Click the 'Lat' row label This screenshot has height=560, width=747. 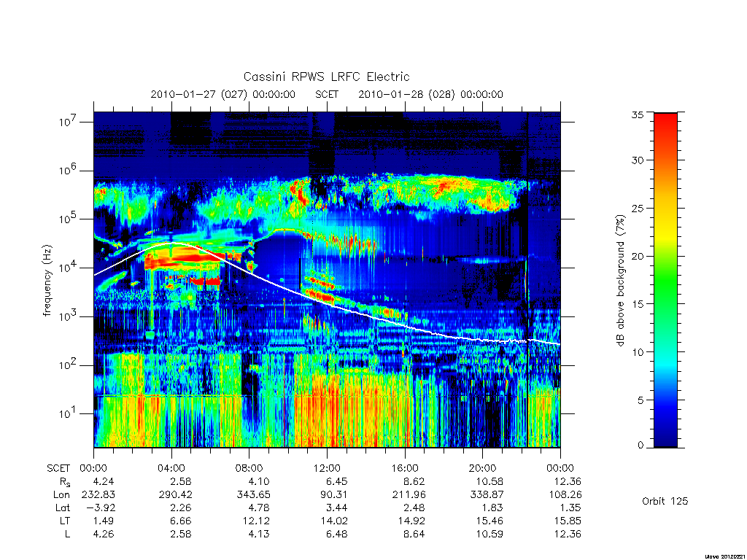[x=62, y=508]
